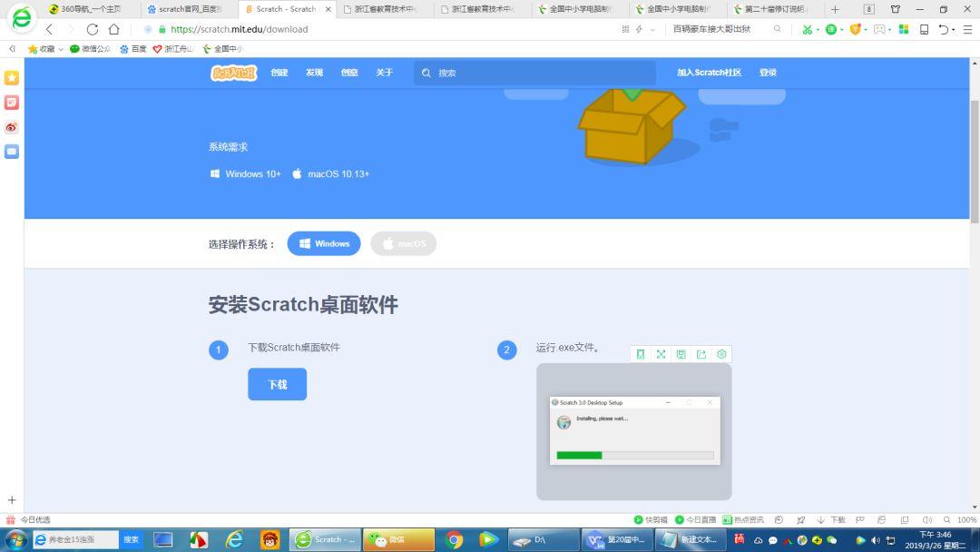Open the Windows Start button
The image size is (980, 552).
click(x=15, y=540)
